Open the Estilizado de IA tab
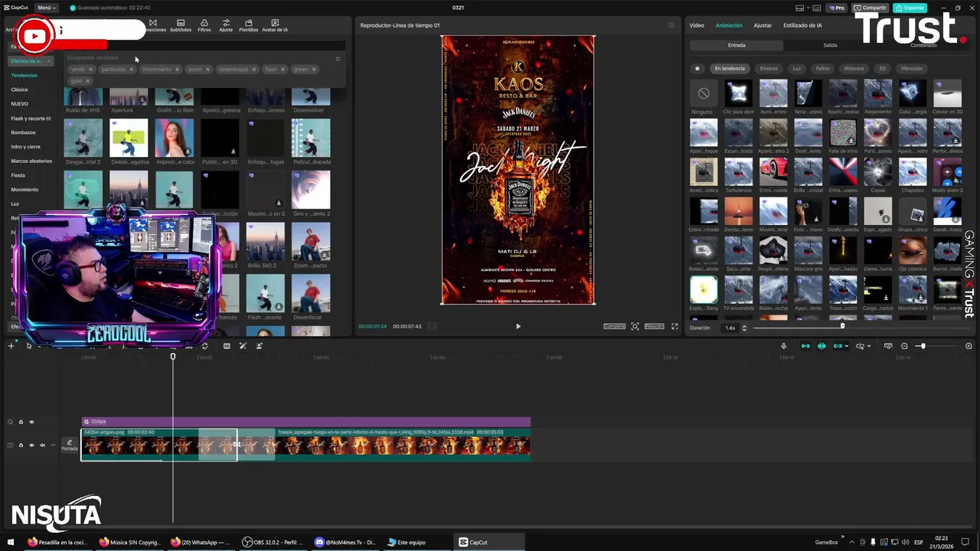The width and height of the screenshot is (980, 551). (802, 25)
